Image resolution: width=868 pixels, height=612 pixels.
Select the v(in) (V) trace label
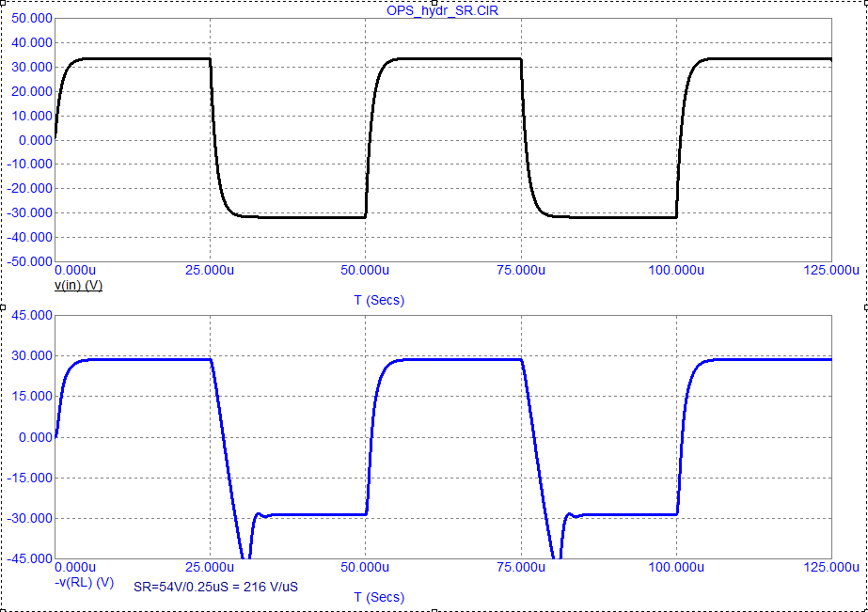[78, 286]
